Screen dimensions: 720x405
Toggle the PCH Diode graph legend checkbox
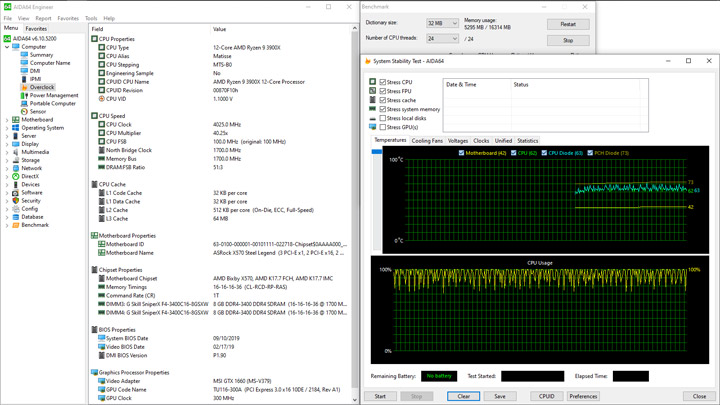pos(590,153)
